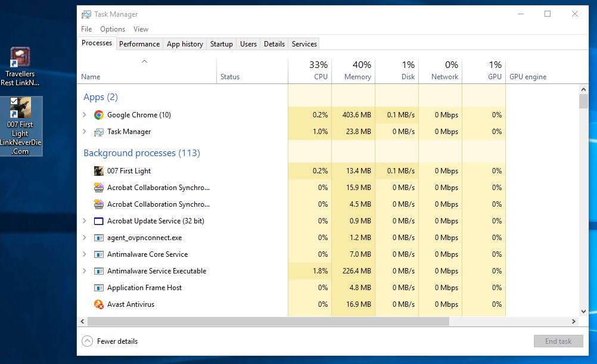Click the Antimalware Service Executable icon

99,271
